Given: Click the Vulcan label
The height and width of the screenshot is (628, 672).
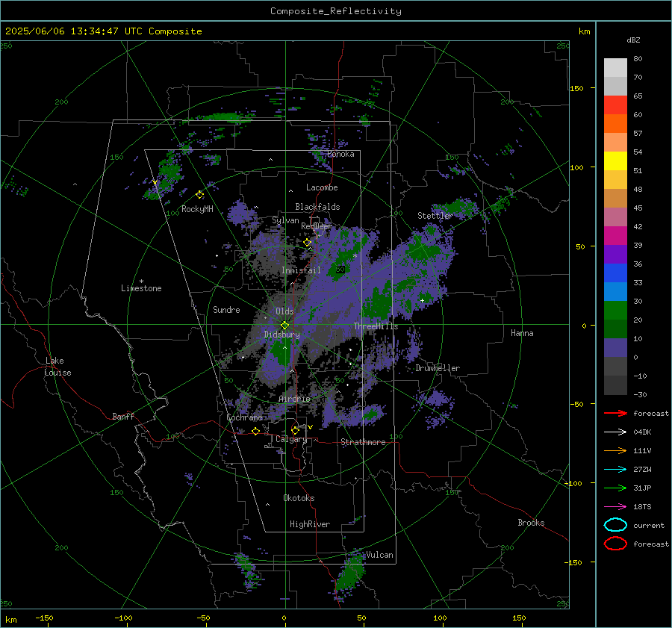Looking at the screenshot, I should (x=379, y=555).
